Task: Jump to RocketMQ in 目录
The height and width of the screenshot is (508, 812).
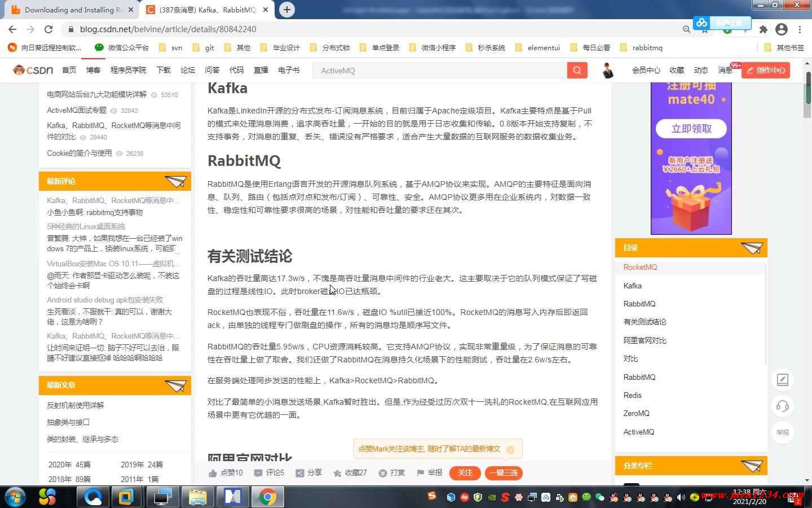Action: 640,268
